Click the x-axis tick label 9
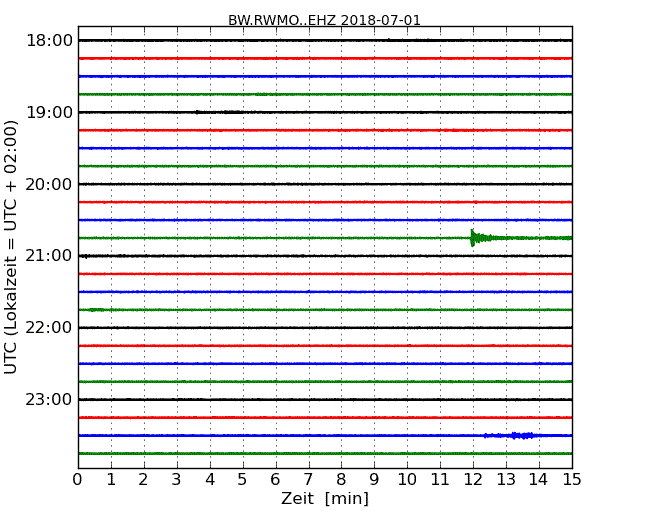650x520 pixels. (x=374, y=480)
